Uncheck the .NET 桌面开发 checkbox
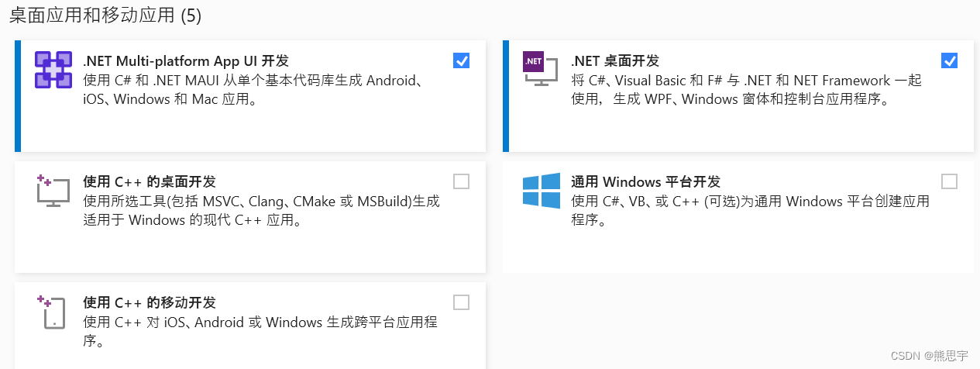The image size is (980, 369). point(949,60)
